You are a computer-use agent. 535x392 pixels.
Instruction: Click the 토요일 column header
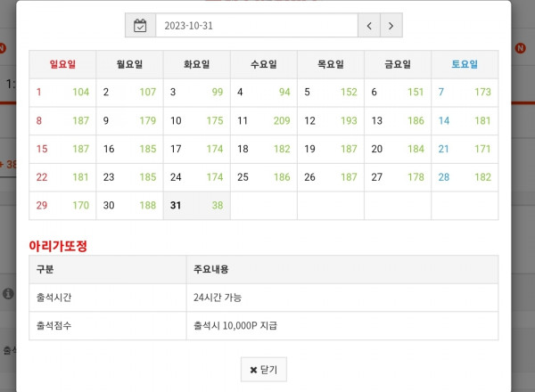coord(465,64)
